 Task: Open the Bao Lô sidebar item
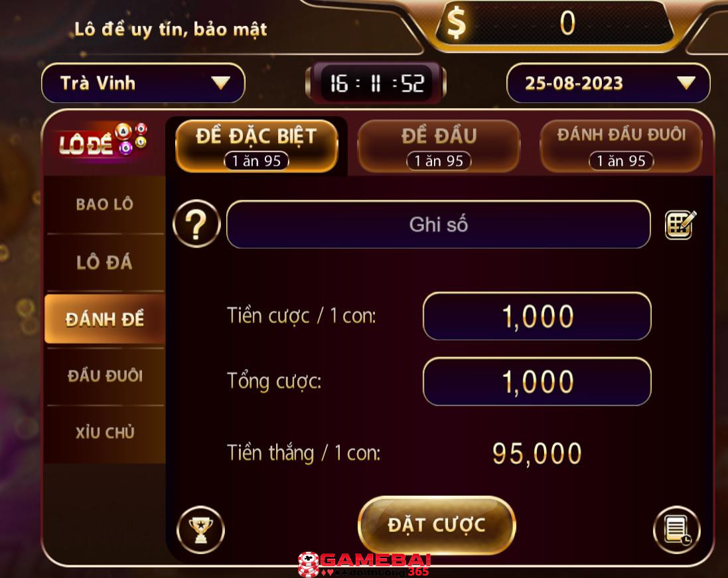point(105,204)
